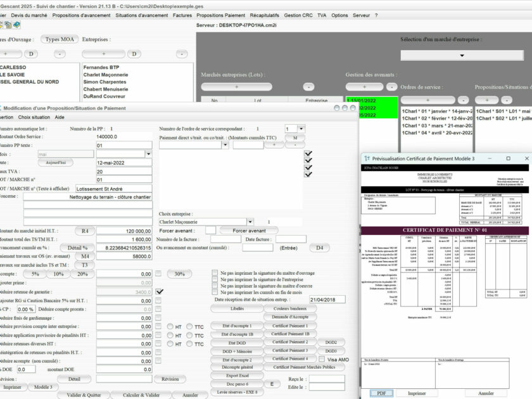Click the Date PP input field
The width and height of the screenshot is (532, 399).
point(123,163)
